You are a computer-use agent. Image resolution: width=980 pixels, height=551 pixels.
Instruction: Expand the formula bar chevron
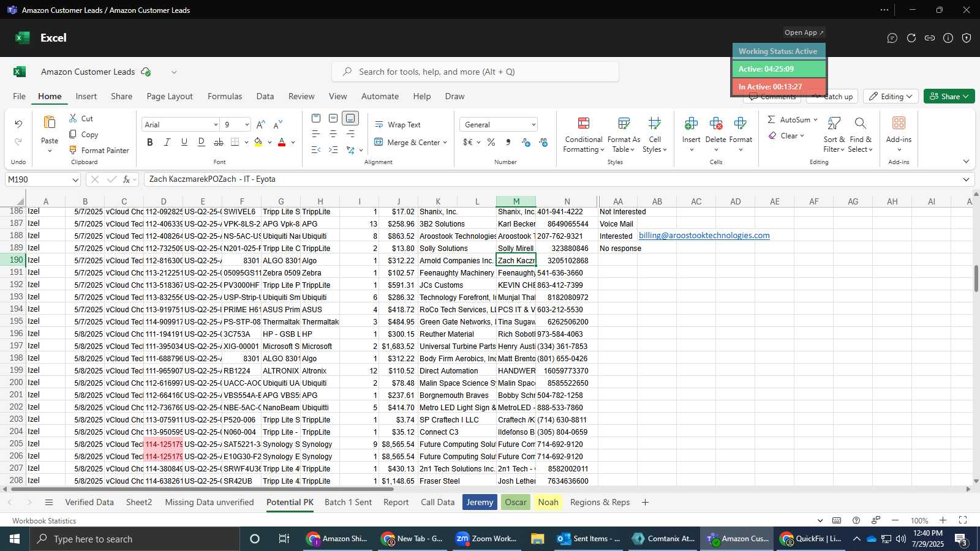[x=966, y=179]
